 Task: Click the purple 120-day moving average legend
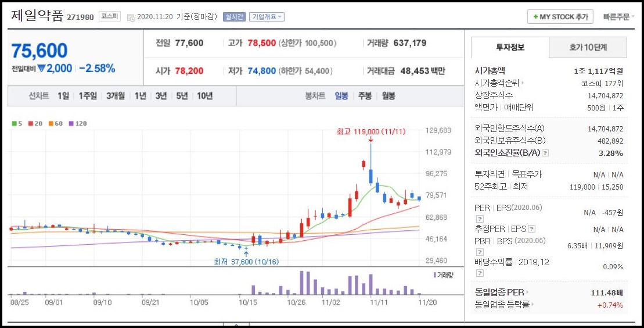[78, 123]
